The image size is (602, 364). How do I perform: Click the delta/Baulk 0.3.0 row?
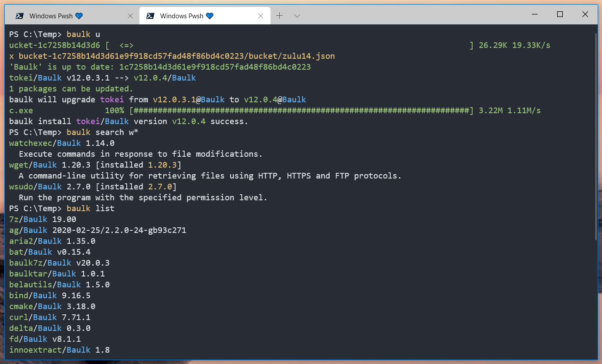(50, 328)
